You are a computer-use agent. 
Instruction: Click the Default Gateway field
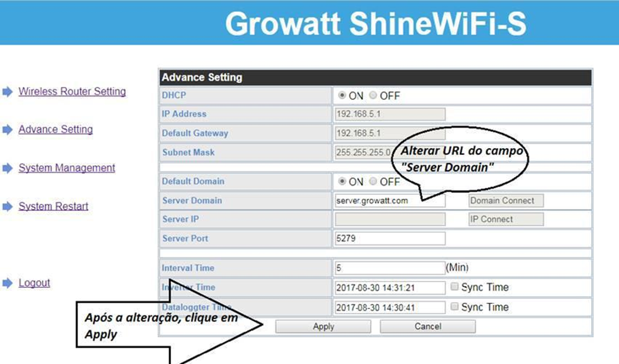coord(390,133)
